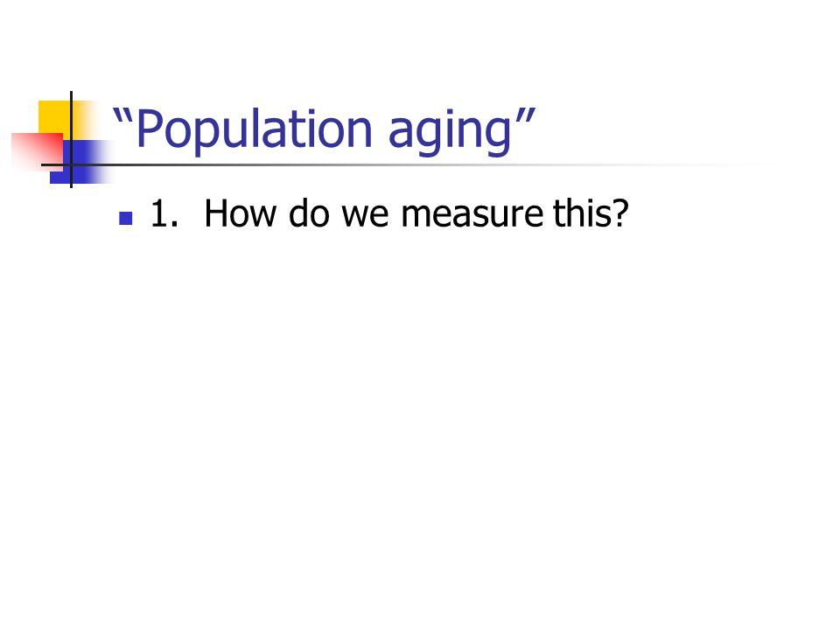Select the list number "1."
The image size is (840, 630).
pyautogui.click(x=164, y=213)
